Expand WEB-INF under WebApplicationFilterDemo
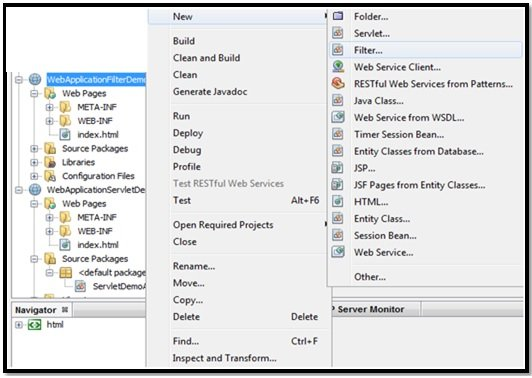This screenshot has width=532, height=378. point(50,121)
